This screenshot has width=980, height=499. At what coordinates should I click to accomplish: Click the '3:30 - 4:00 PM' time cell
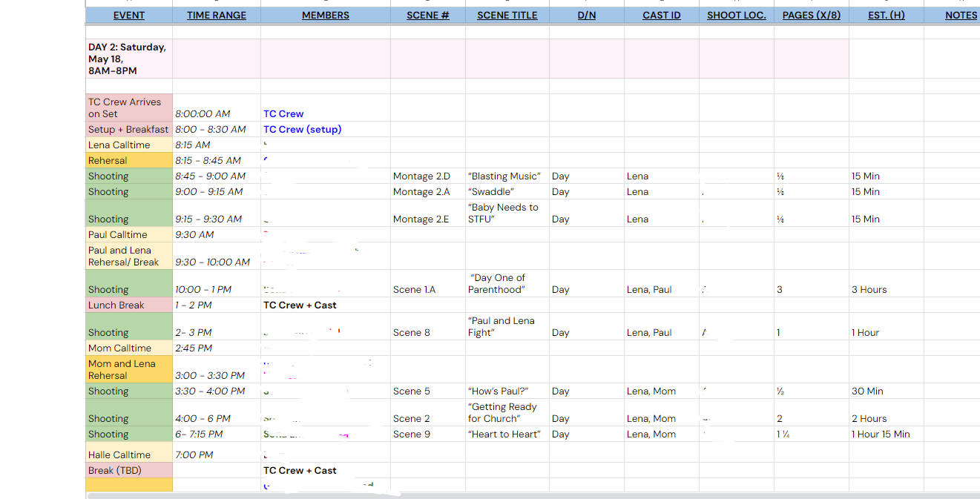pyautogui.click(x=217, y=391)
